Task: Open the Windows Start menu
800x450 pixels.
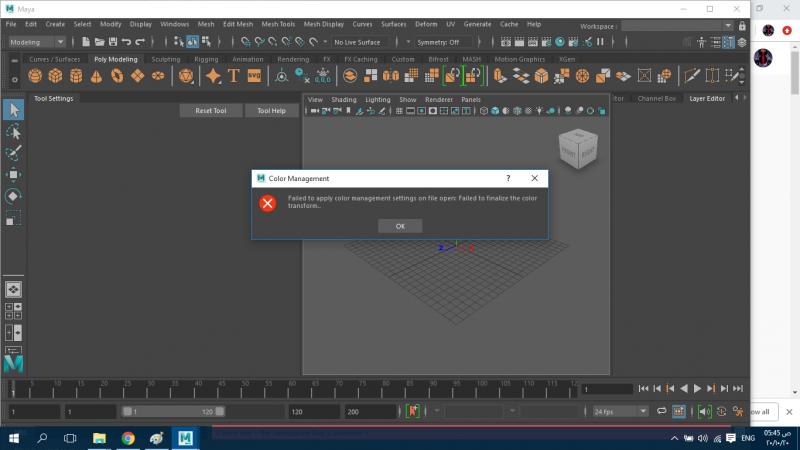Action: coord(14,438)
